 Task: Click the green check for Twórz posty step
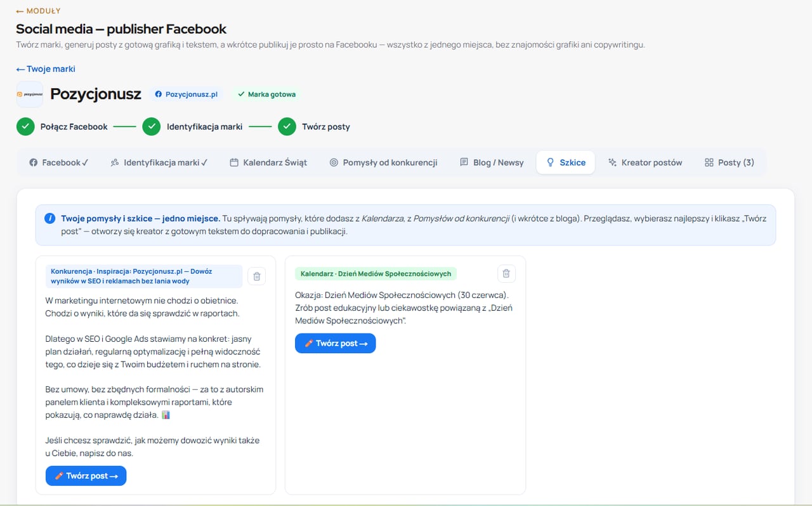click(287, 127)
